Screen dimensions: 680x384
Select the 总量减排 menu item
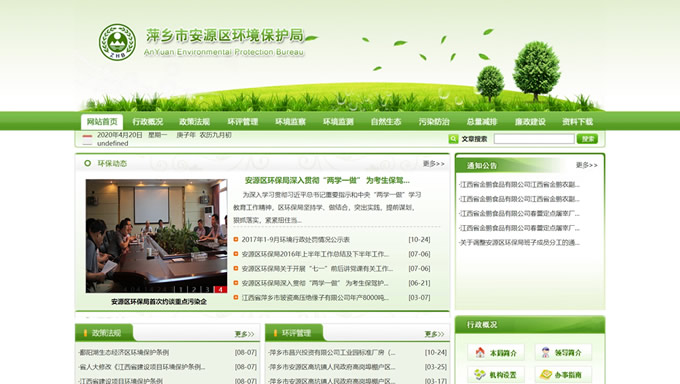[x=482, y=121]
